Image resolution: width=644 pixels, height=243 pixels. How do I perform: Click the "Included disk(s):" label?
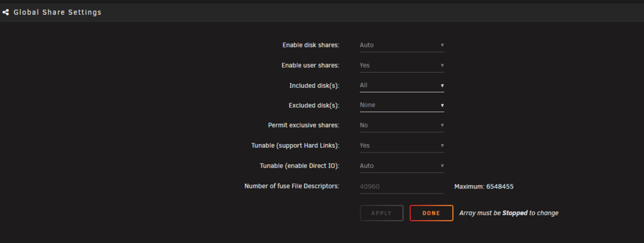click(x=315, y=85)
